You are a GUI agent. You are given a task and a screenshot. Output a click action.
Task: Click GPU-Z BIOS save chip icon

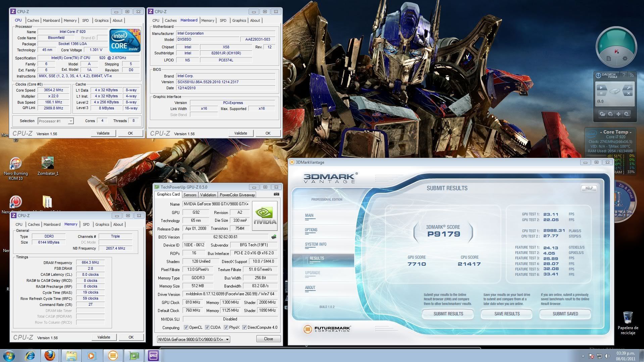pos(274,237)
